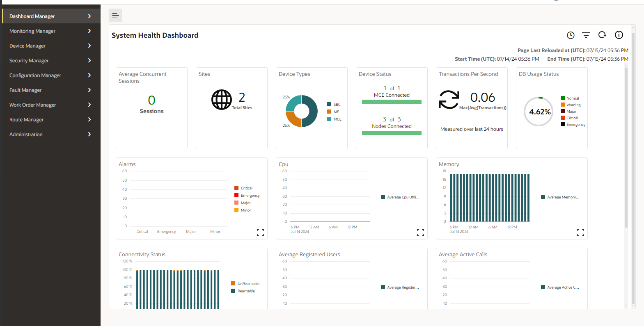Toggle SBC legend in Device Types
644x326 pixels.
coord(334,104)
